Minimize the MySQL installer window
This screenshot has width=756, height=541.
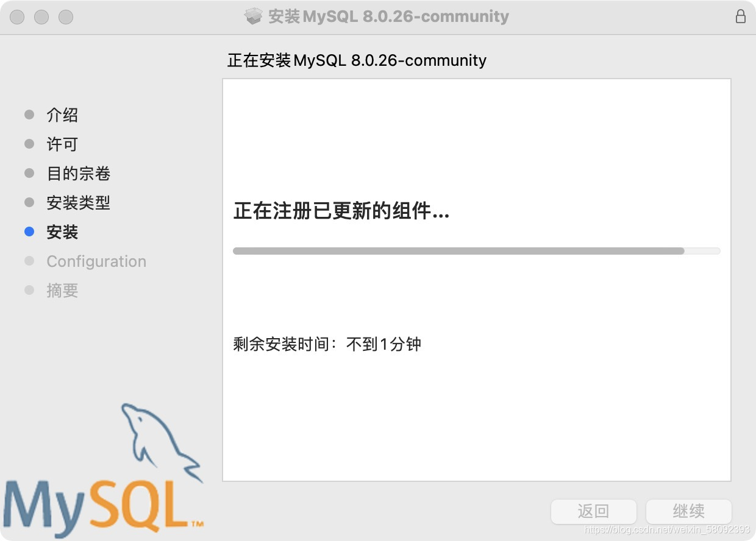(41, 17)
